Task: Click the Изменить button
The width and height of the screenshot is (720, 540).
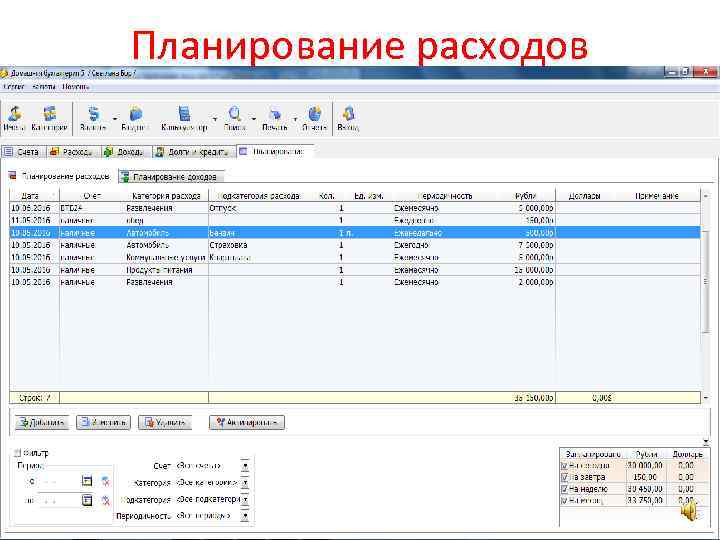Action: point(103,422)
